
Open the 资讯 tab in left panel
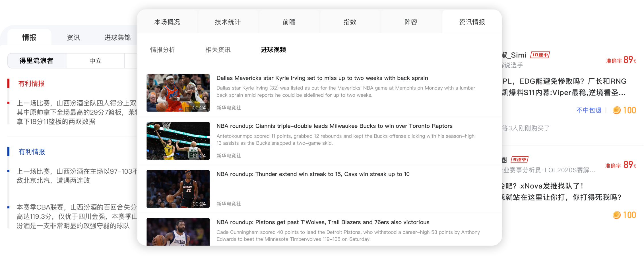[73, 38]
